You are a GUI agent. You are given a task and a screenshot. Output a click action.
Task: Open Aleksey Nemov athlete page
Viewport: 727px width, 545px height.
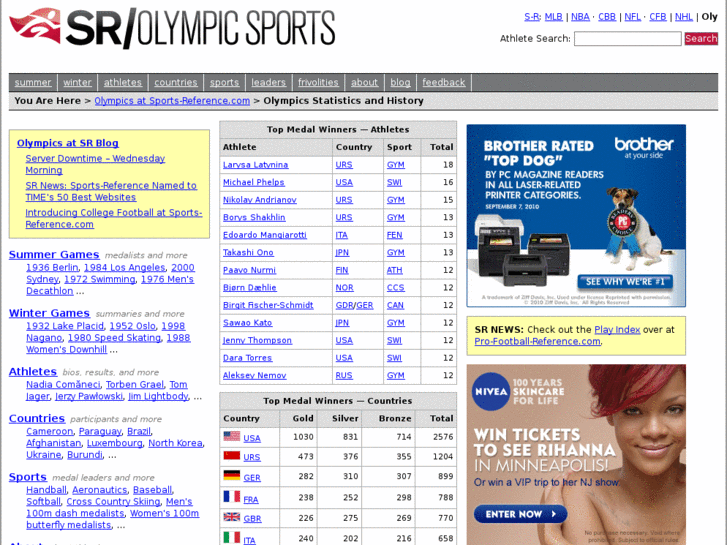255,376
